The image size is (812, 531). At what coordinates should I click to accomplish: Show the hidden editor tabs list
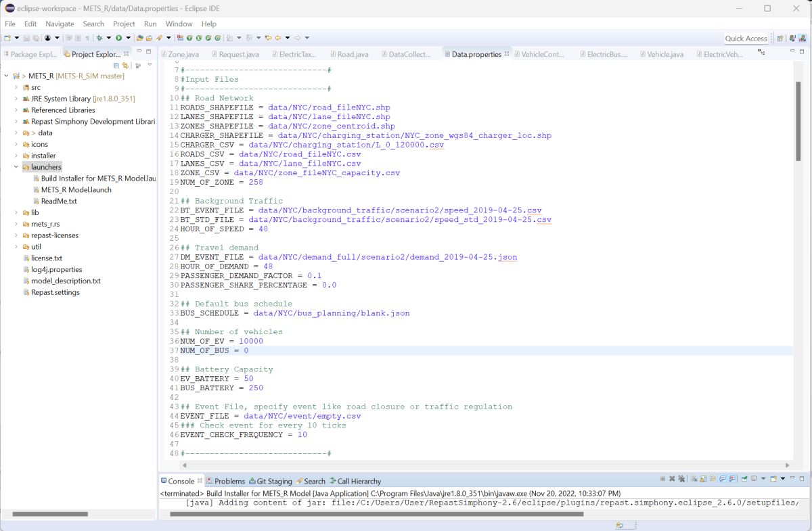pyautogui.click(x=761, y=52)
